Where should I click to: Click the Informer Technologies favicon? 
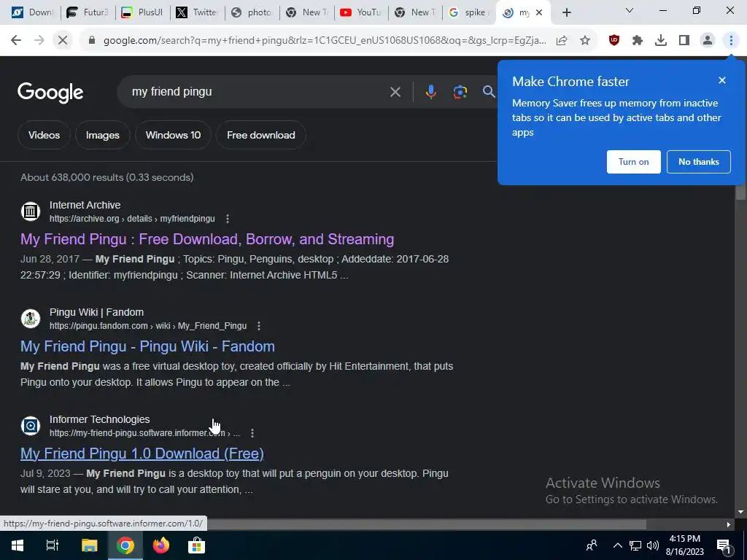tap(31, 425)
